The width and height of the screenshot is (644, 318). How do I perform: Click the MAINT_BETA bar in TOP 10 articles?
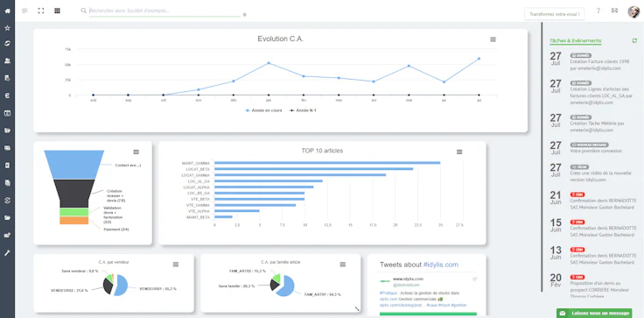pyautogui.click(x=223, y=216)
